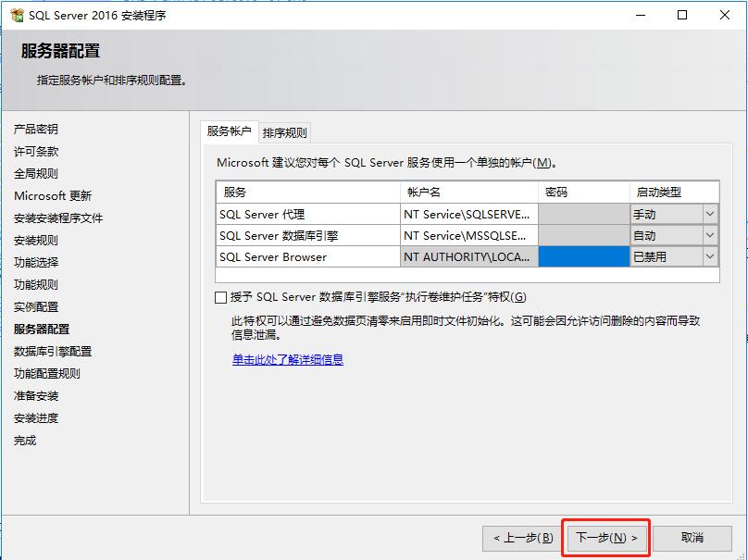Click the 启动类型 column header

(674, 192)
